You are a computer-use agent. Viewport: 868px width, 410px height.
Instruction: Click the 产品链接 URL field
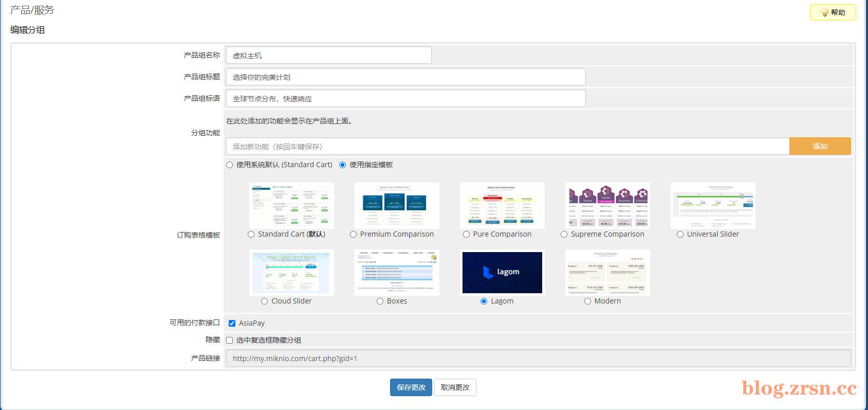539,358
